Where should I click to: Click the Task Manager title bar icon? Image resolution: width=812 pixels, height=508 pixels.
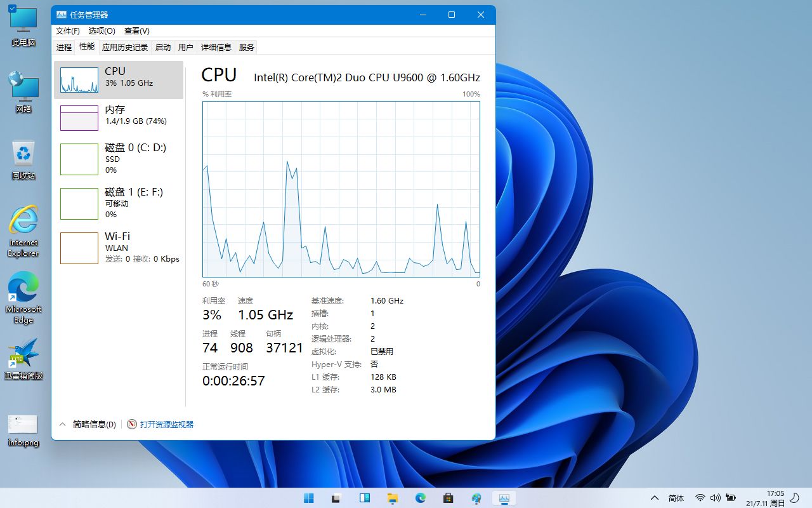62,15
